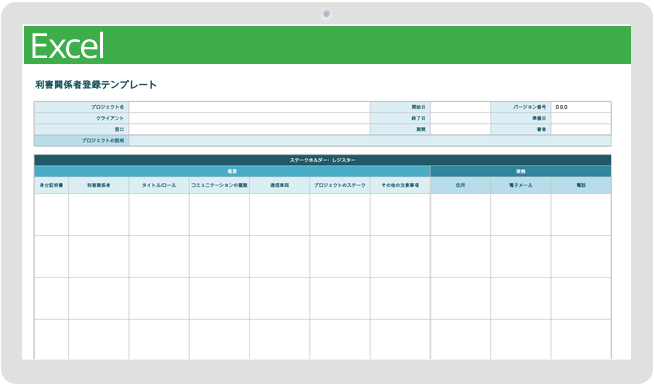The height and width of the screenshot is (385, 654).
Task: Select the プロジェクトの説明 value field
Action: [370, 141]
